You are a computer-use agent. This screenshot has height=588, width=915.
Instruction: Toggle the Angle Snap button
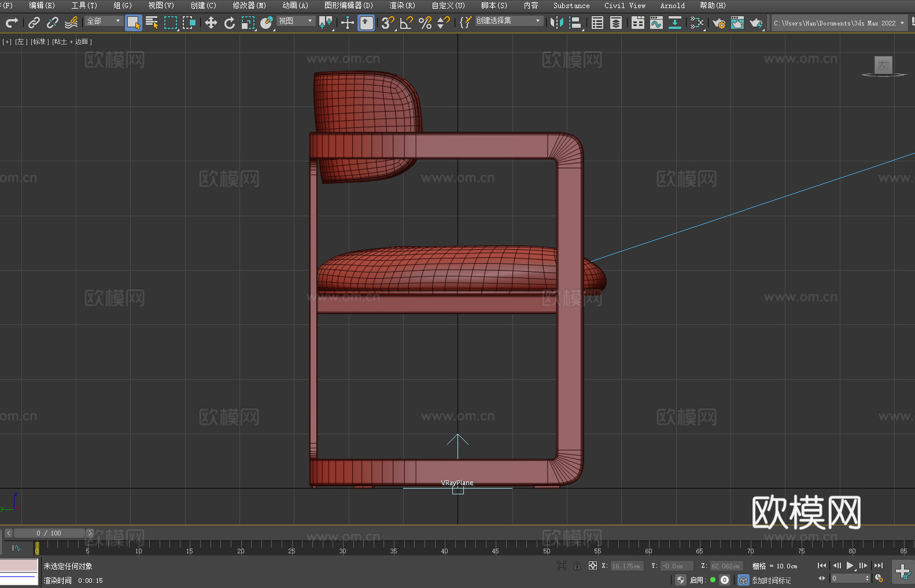coord(407,23)
